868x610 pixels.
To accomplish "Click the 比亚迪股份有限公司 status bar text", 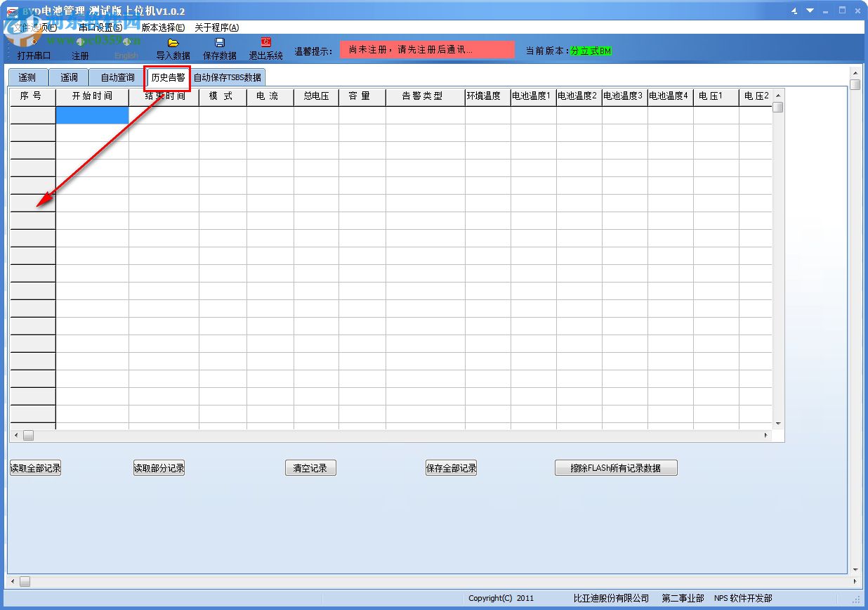I will [x=611, y=599].
